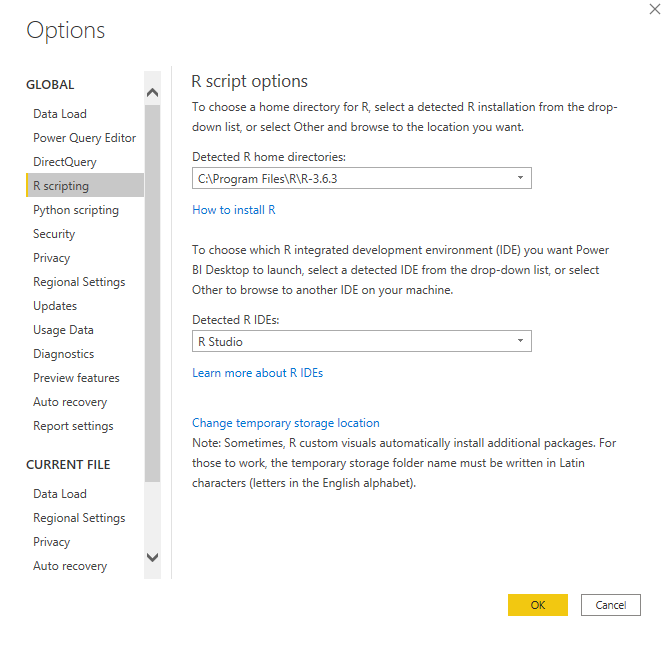Select the Security category
This screenshot has width=668, height=645.
tap(54, 234)
